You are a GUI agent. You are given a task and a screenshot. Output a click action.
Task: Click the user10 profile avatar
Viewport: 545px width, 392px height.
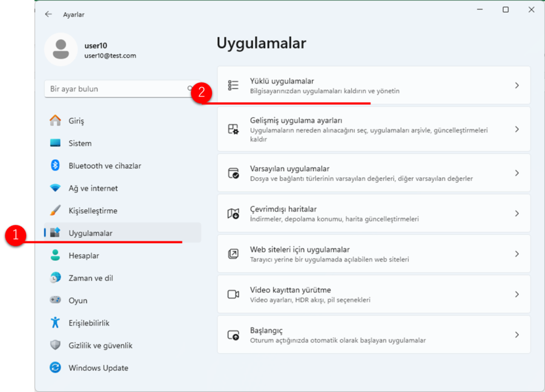coord(61,50)
